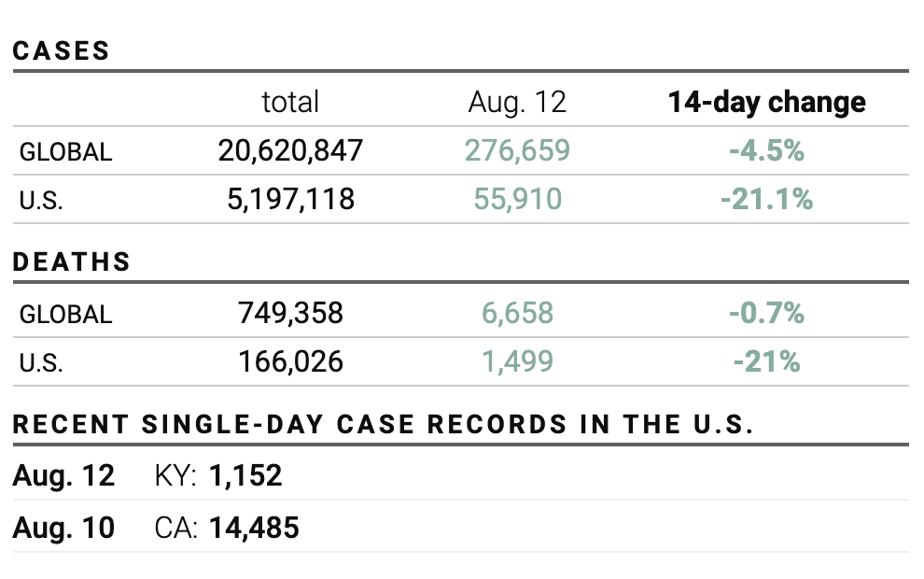Click the U.S. total deaths figure 166,026
Viewport: 924px width, 579px height.
point(290,361)
